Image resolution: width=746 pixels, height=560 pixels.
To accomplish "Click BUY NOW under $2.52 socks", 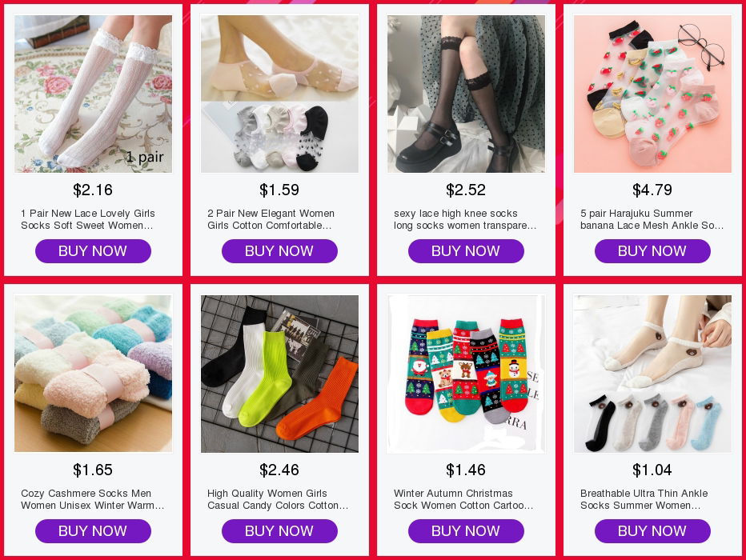I will point(466,251).
